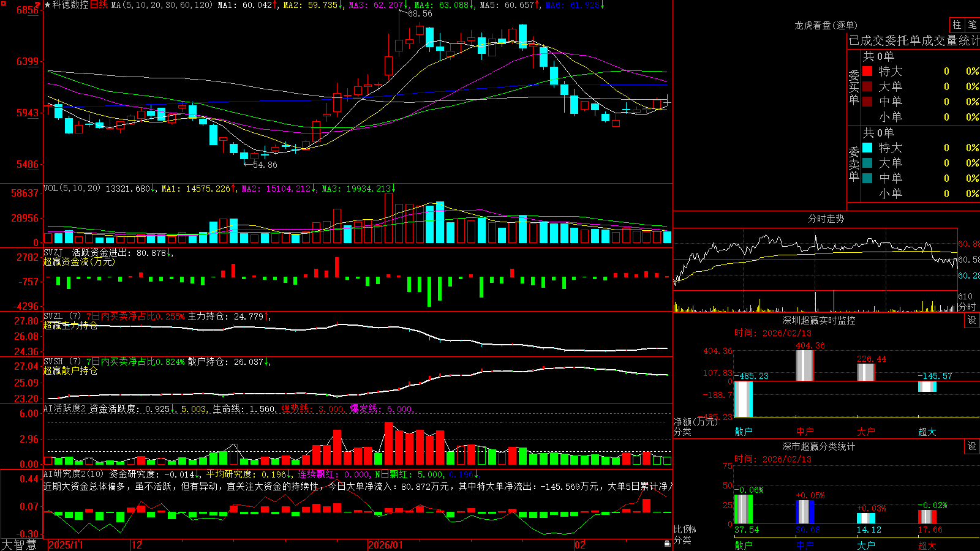Switch the Dragon-Tiger panel to 柱 view

pyautogui.click(x=957, y=24)
